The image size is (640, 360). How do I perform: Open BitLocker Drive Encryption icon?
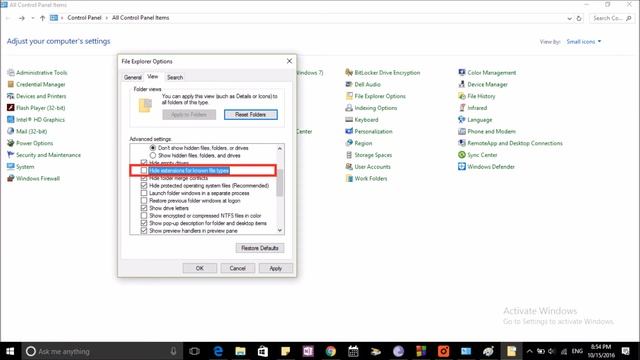349,73
